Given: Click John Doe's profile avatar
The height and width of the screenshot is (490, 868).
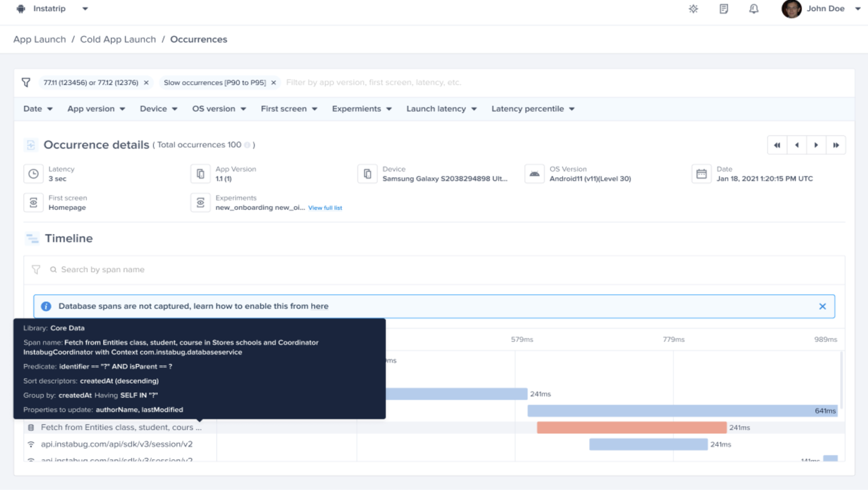Looking at the screenshot, I should point(791,9).
